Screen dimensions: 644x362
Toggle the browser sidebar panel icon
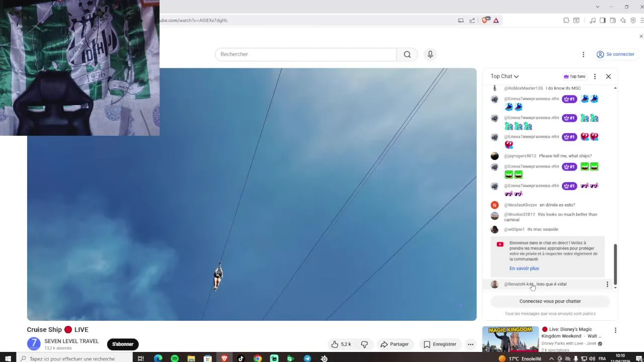click(603, 21)
